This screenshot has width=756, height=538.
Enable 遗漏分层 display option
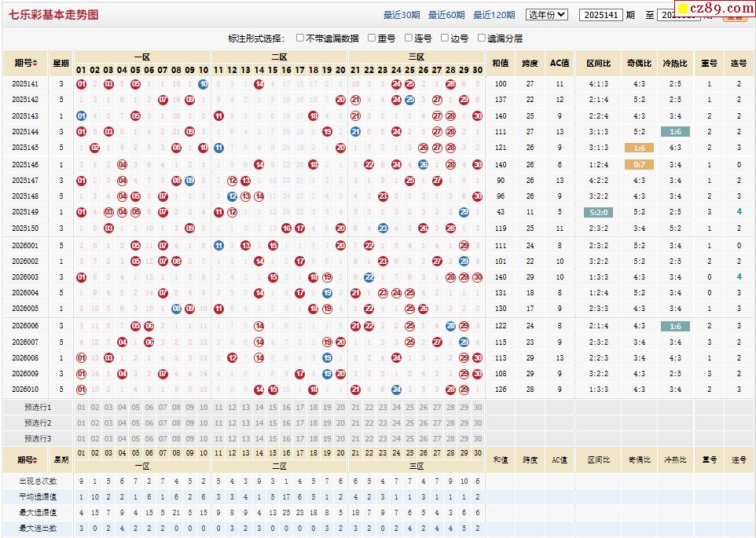tap(481, 38)
